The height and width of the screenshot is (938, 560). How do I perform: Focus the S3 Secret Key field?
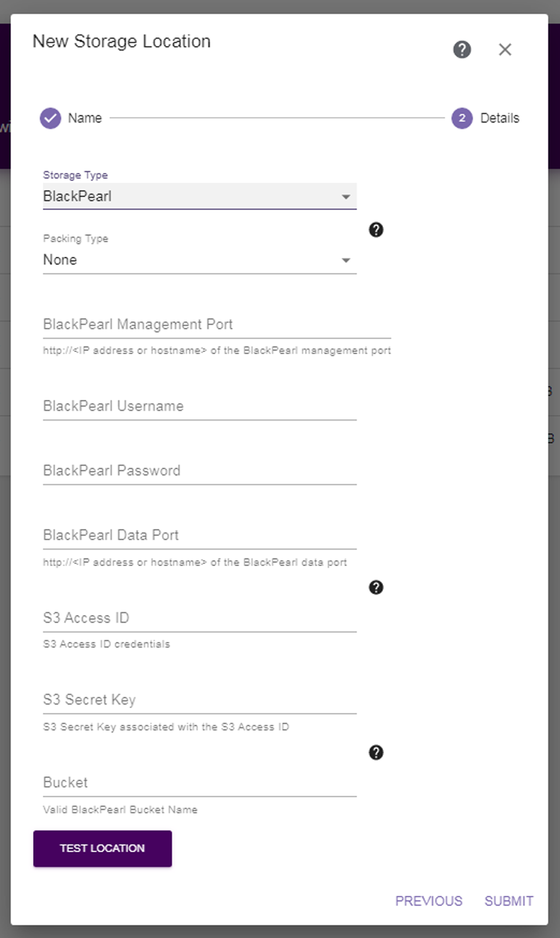point(198,700)
